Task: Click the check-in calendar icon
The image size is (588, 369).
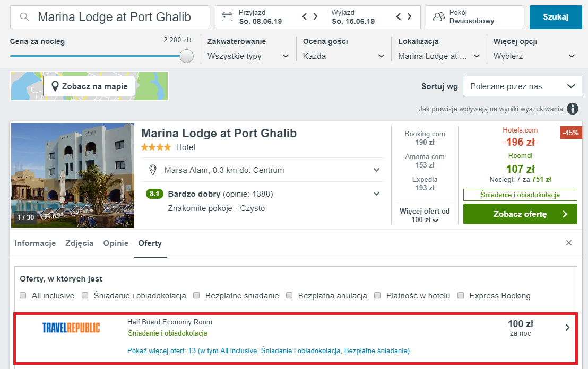Action: 227,17
